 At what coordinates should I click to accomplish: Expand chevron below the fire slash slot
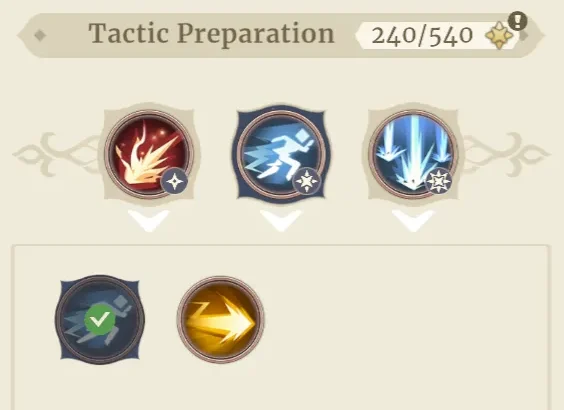pyautogui.click(x=149, y=220)
